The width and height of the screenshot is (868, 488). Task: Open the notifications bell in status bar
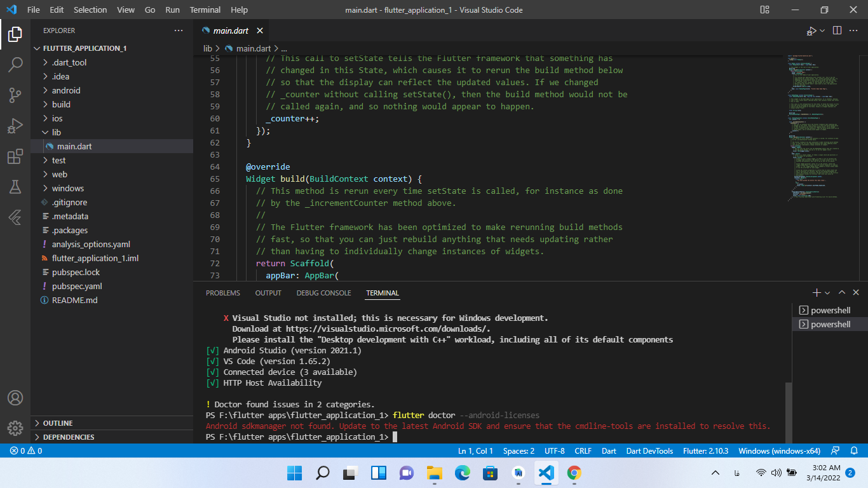click(x=854, y=451)
